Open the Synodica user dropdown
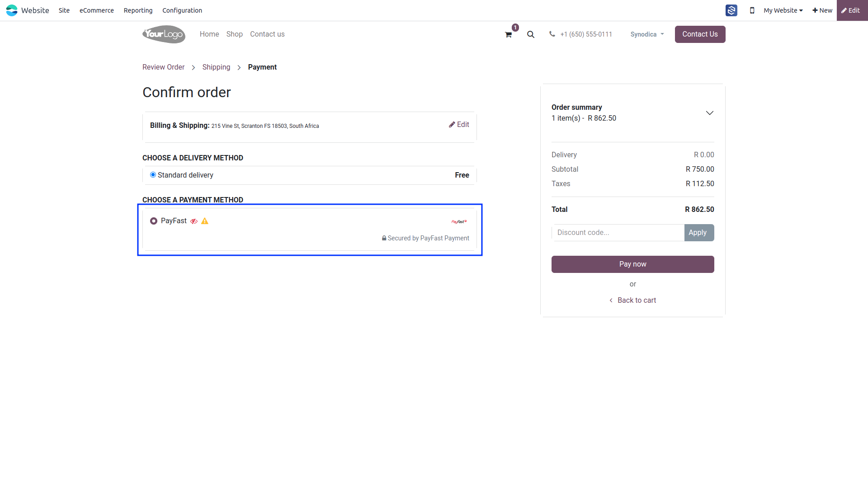Image resolution: width=868 pixels, height=488 pixels. pos(647,34)
